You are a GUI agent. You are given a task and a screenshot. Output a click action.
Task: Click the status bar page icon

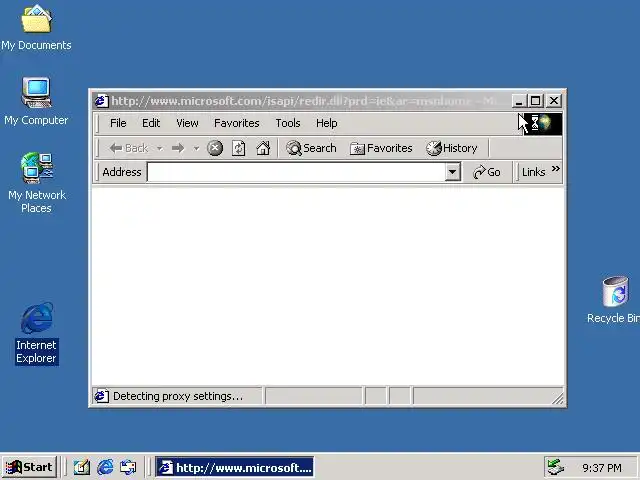pyautogui.click(x=102, y=396)
